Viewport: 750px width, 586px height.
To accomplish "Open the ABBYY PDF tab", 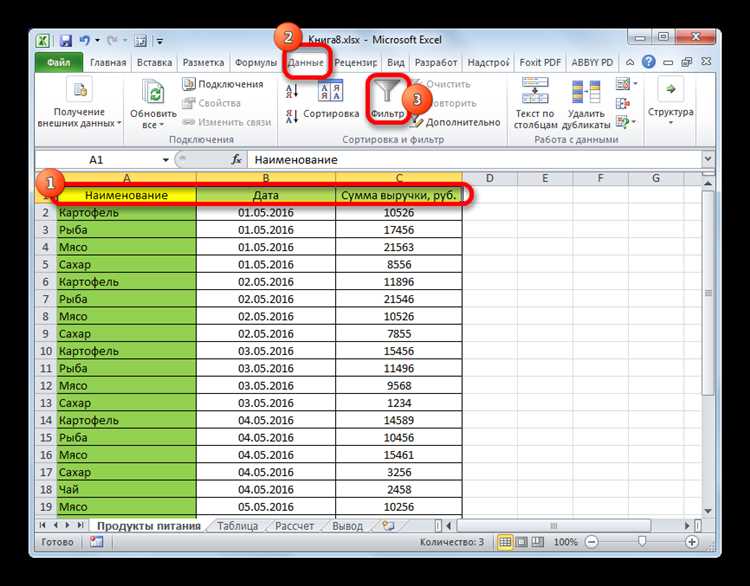I will 592,63.
